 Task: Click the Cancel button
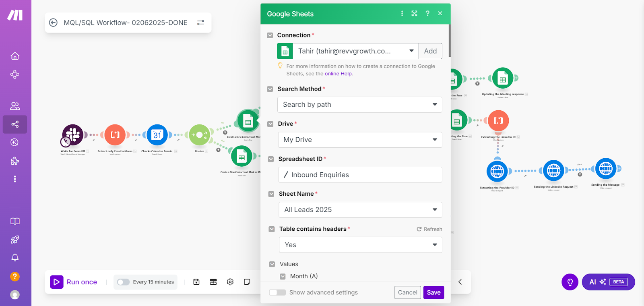coord(408,292)
